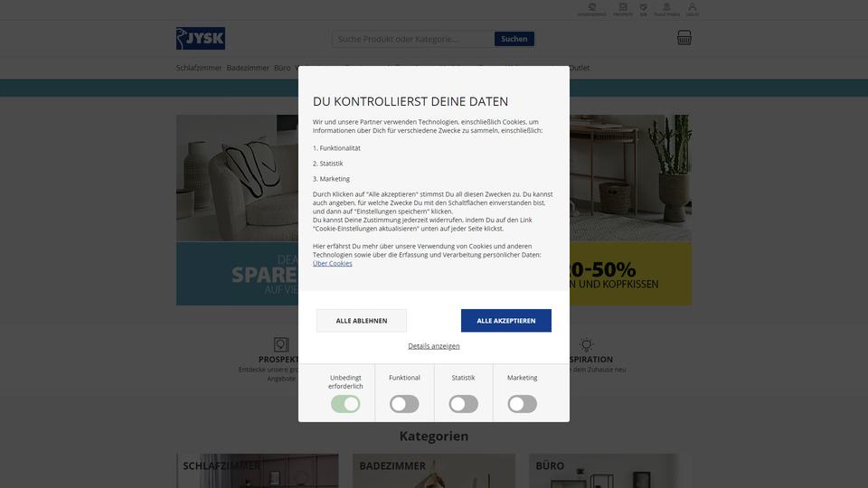Screen dimensions: 868x488
Task: Open the Badezimmer category tile
Action: point(434,471)
